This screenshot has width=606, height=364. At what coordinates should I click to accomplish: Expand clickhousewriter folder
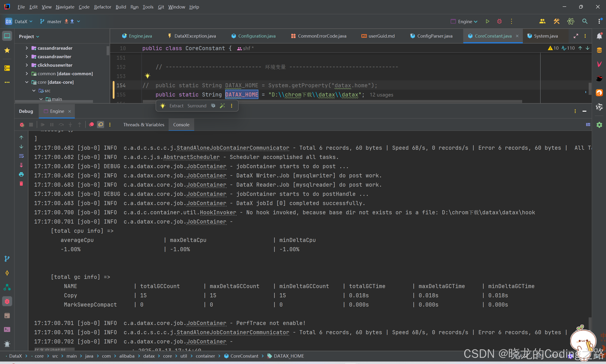pyautogui.click(x=27, y=65)
